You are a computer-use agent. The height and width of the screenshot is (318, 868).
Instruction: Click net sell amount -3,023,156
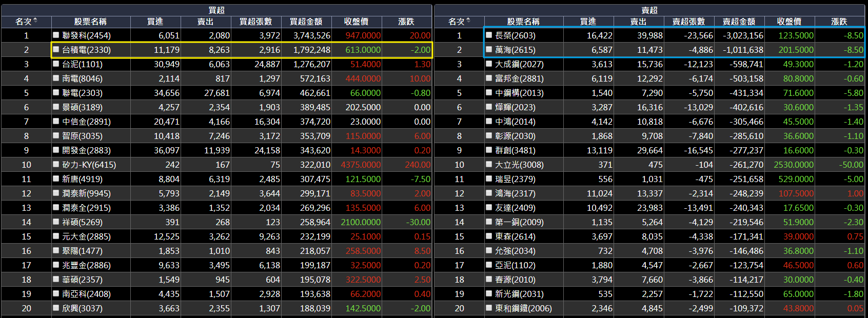743,35
